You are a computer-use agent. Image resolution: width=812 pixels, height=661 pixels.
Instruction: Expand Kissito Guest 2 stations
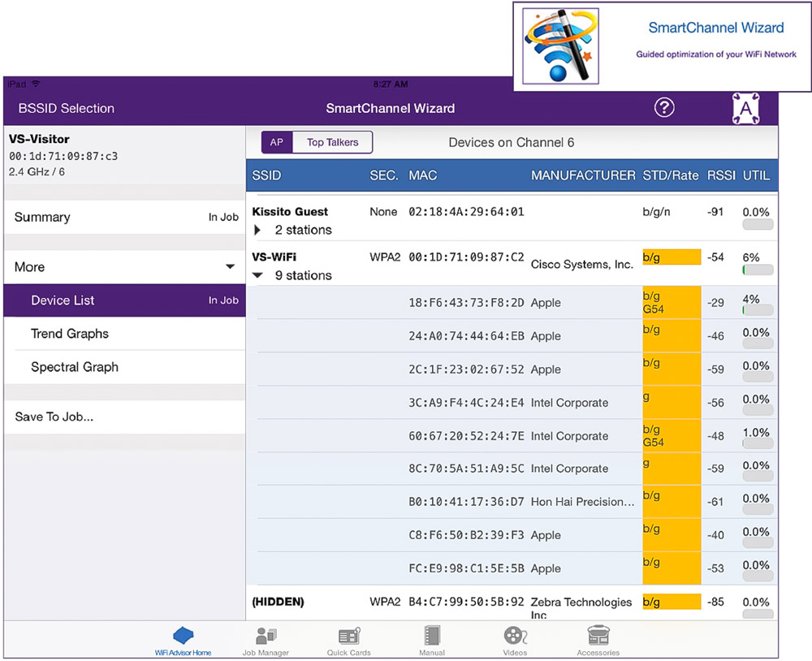[257, 230]
